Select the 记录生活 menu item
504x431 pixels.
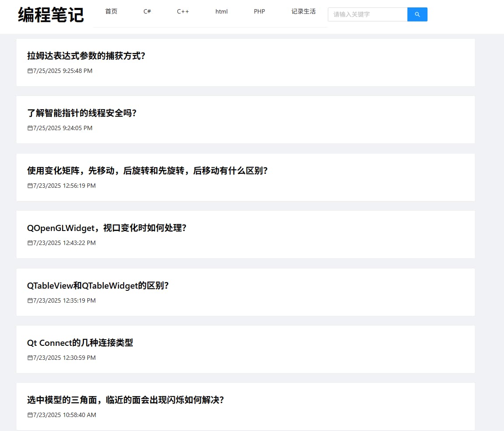tap(303, 12)
